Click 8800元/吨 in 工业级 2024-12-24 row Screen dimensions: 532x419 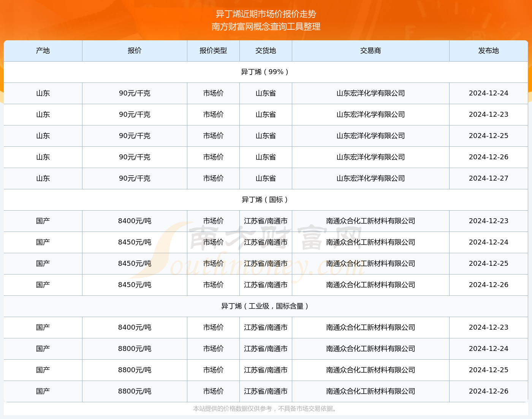pos(135,349)
